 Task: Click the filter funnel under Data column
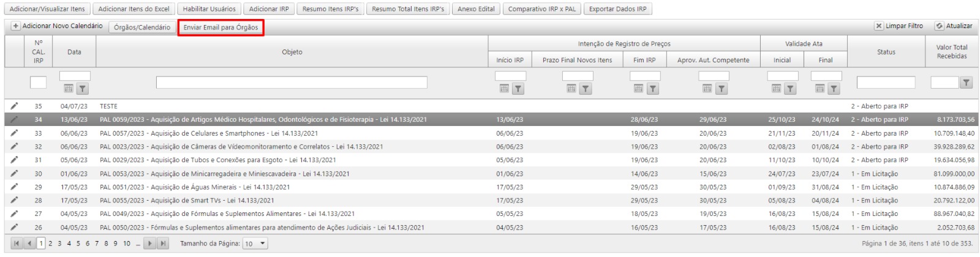82,89
